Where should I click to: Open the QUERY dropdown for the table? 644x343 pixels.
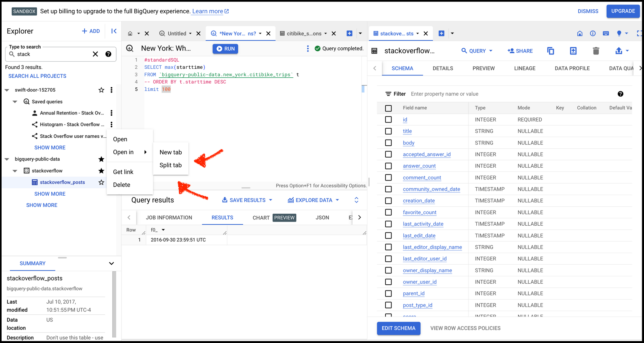[x=477, y=51]
